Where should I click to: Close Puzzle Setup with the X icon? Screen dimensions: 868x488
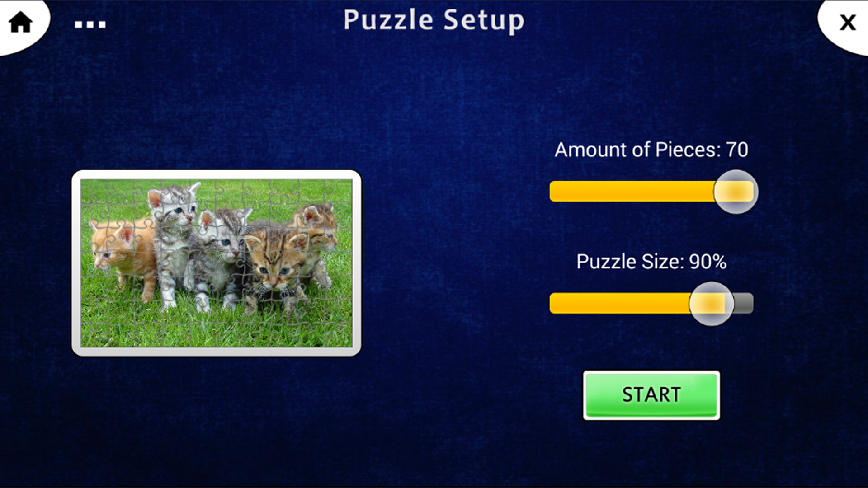click(848, 22)
